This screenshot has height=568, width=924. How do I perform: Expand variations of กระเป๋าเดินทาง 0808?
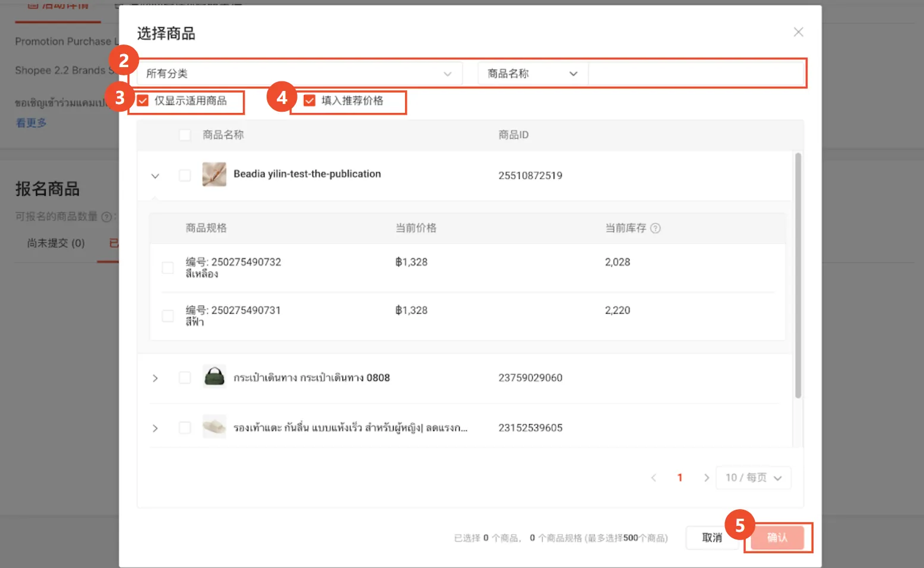click(x=155, y=378)
